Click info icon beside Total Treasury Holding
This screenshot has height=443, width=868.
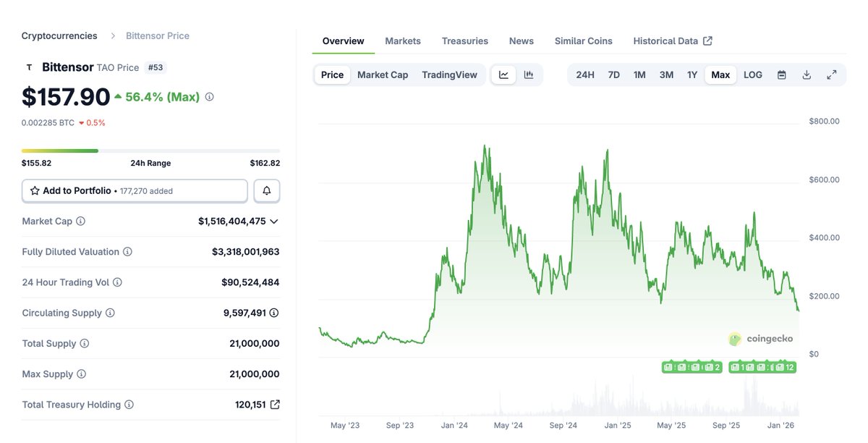pos(129,405)
